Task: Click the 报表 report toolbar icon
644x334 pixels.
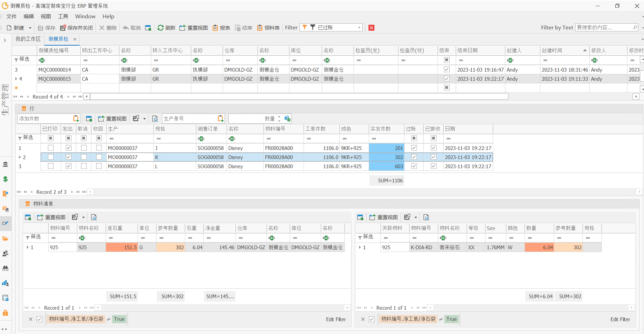Action: pos(215,28)
